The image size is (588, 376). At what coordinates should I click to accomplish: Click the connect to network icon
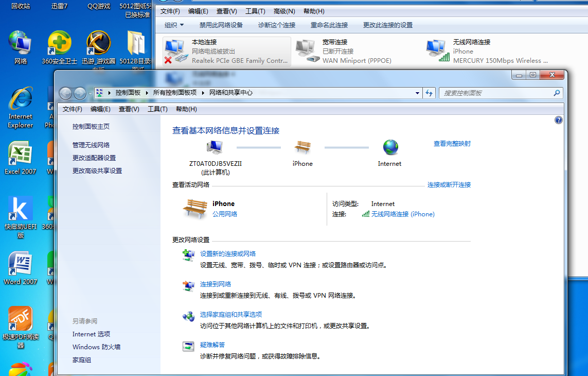(188, 286)
